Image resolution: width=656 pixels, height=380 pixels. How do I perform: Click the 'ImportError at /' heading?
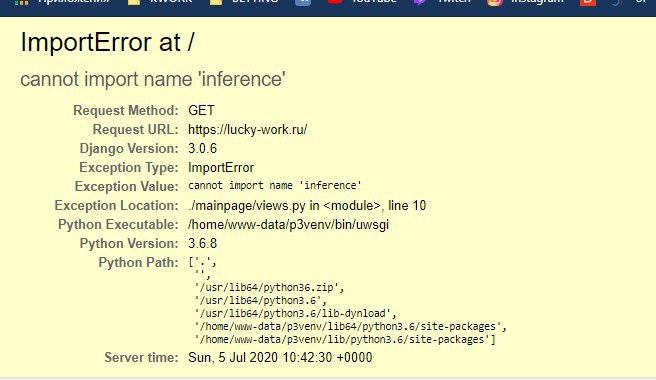[x=108, y=42]
